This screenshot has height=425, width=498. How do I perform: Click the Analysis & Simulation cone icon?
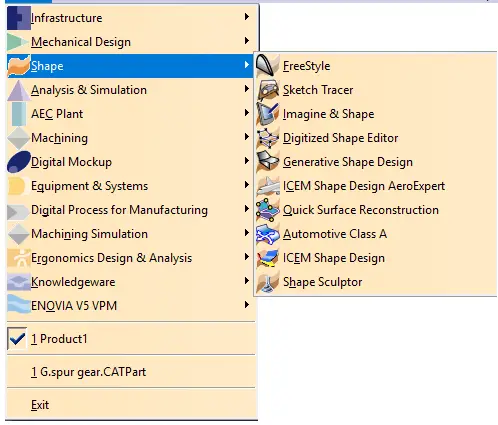point(19,90)
